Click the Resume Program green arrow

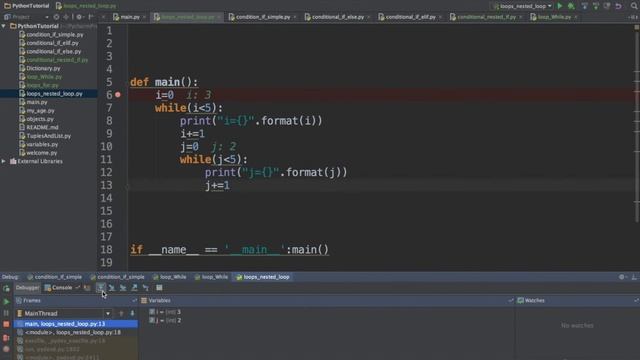(6, 302)
